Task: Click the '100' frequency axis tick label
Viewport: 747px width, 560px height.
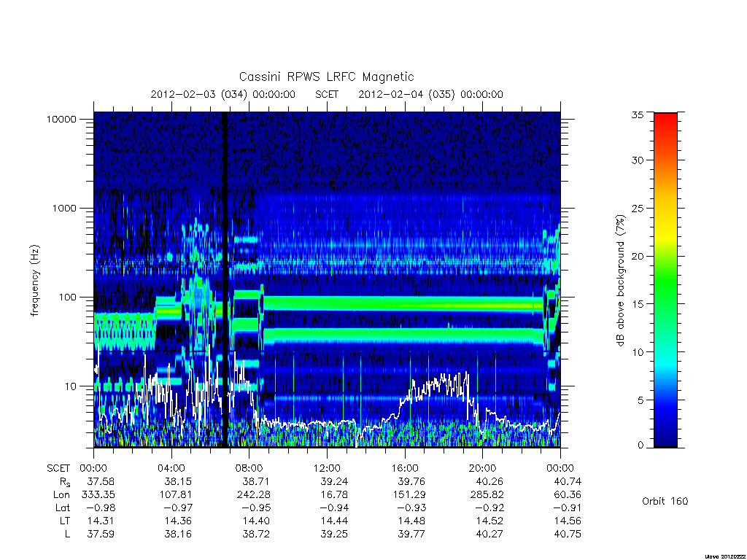Action: tap(67, 297)
